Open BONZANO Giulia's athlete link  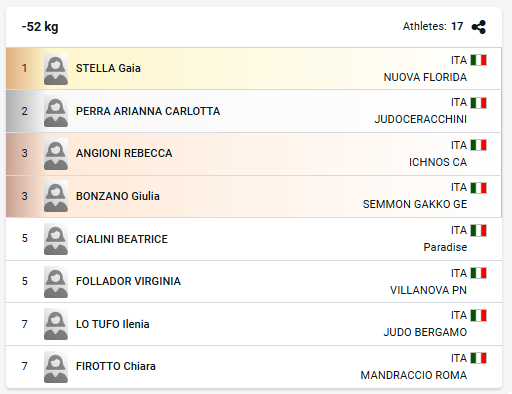118,196
